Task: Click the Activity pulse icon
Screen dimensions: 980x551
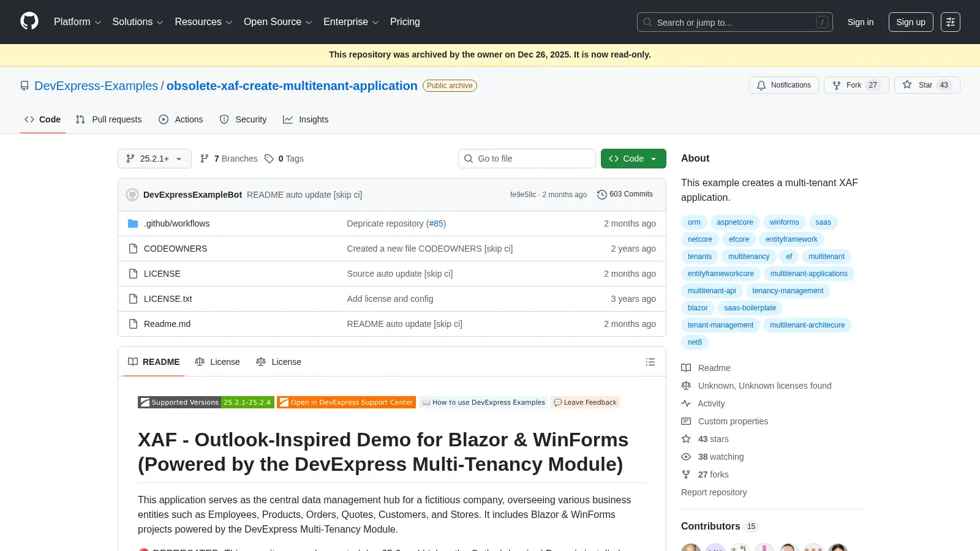Action: coord(686,403)
